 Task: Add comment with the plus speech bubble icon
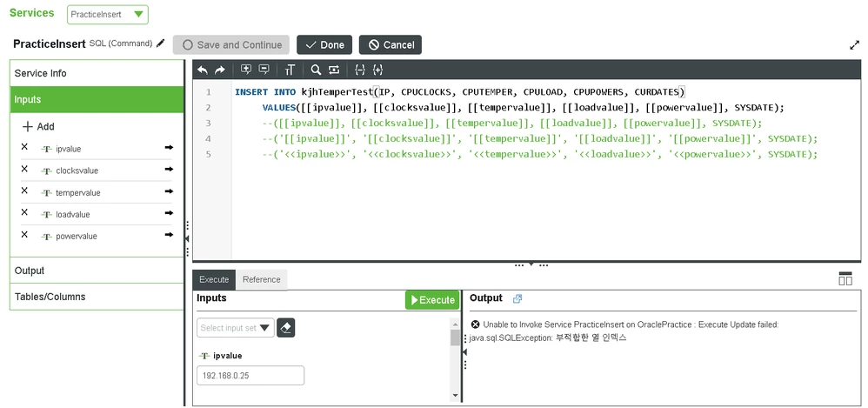(x=246, y=70)
